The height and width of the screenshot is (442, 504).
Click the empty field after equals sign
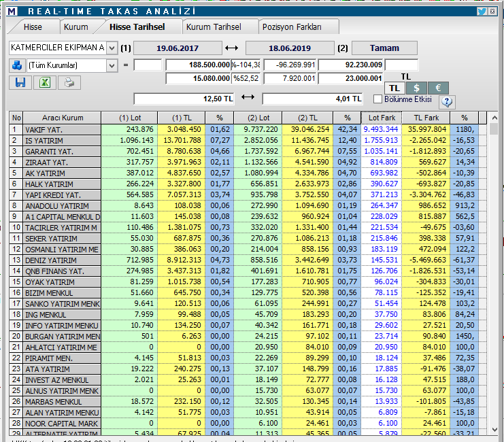[x=148, y=65]
